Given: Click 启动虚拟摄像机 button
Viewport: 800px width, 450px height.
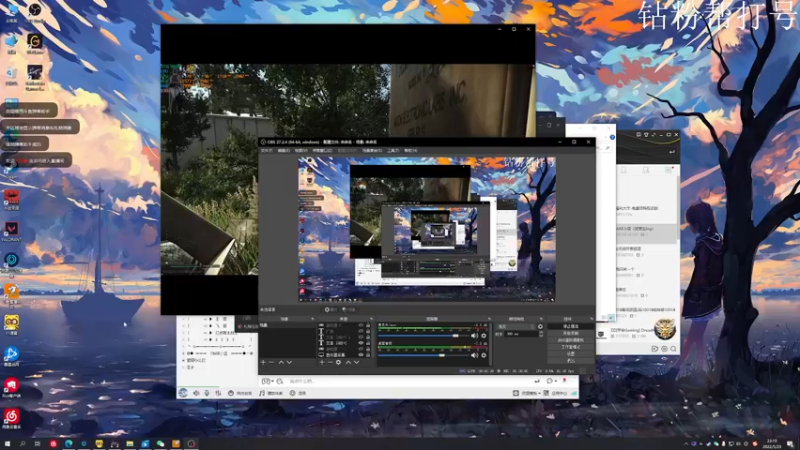Looking at the screenshot, I should [x=570, y=340].
